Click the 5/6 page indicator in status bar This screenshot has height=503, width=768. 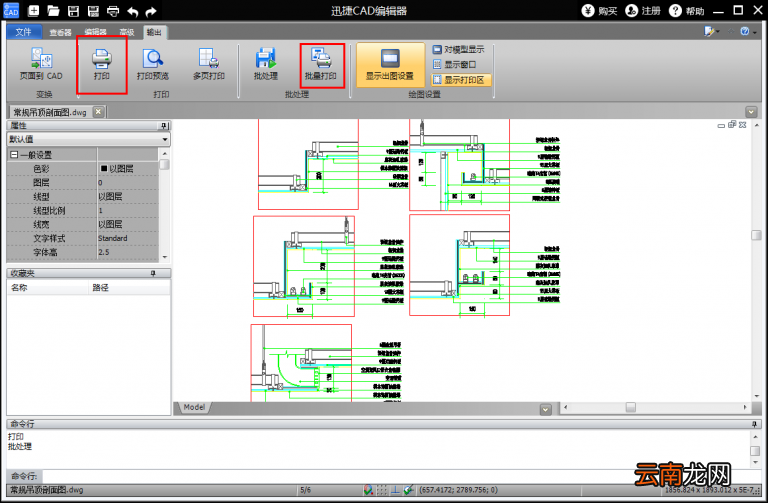pyautogui.click(x=306, y=490)
